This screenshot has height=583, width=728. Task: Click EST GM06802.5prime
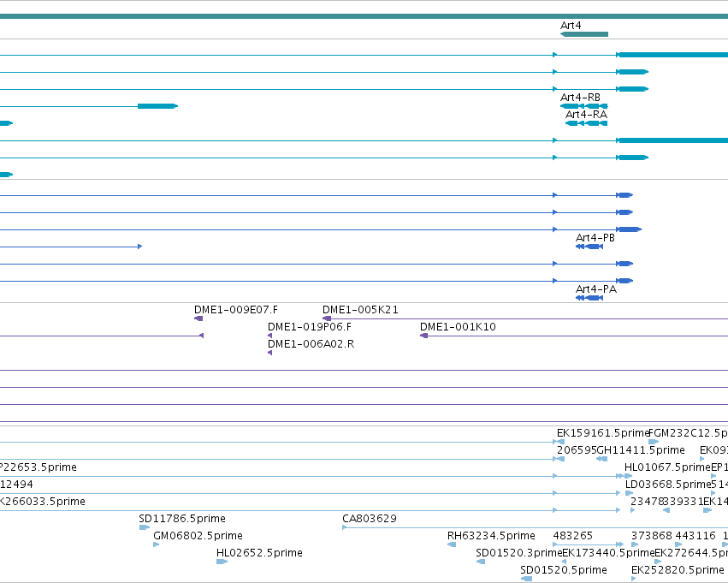tap(156, 544)
